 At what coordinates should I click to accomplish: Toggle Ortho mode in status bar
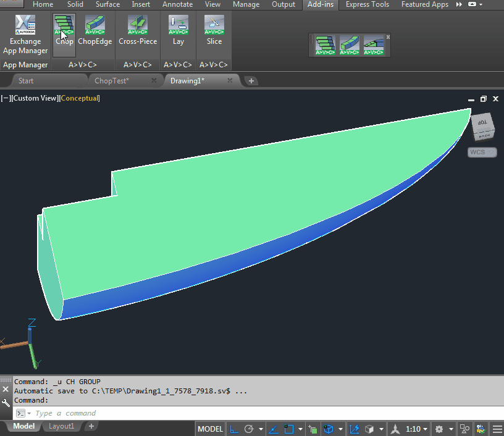click(235, 429)
